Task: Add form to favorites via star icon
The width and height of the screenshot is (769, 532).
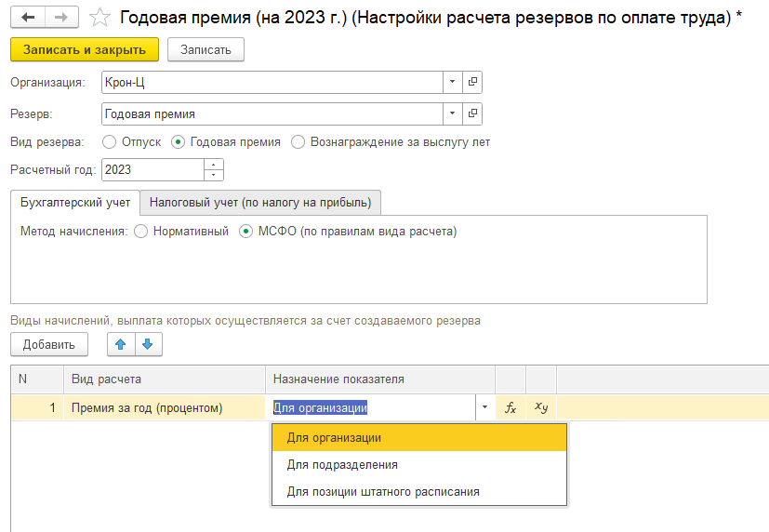Action: pyautogui.click(x=99, y=18)
